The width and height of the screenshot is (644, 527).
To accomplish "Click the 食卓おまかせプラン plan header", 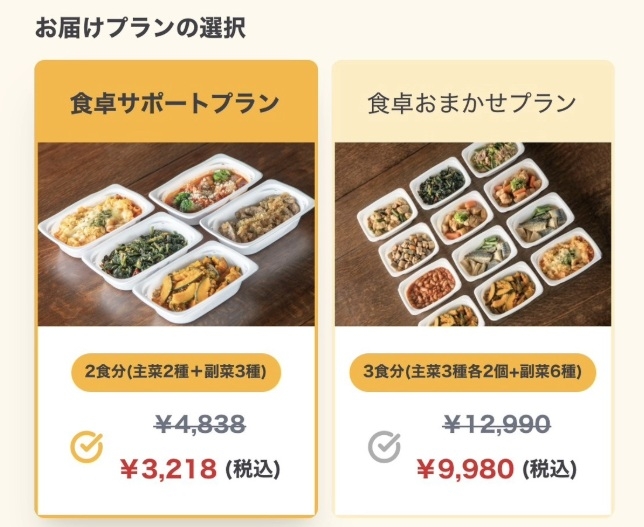I will pyautogui.click(x=472, y=103).
